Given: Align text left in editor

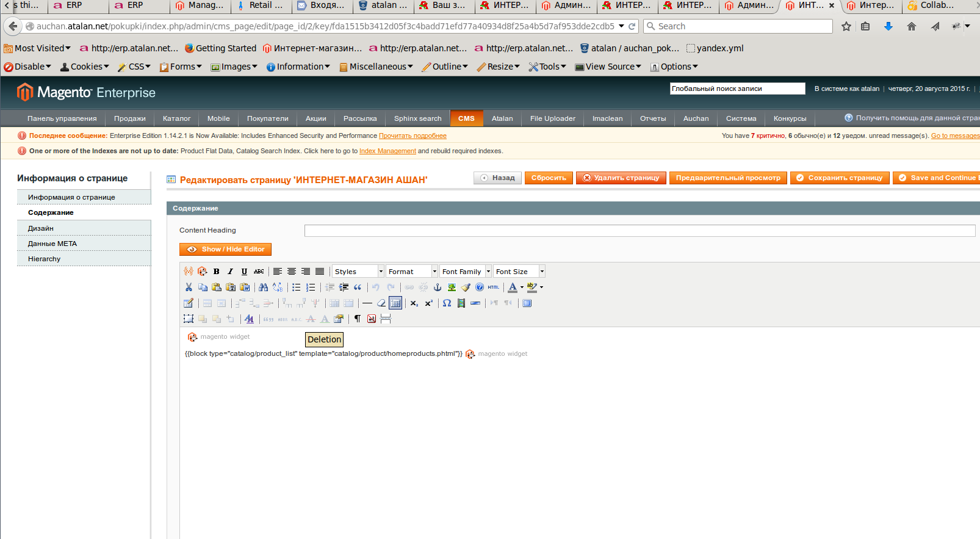Looking at the screenshot, I should (278, 271).
